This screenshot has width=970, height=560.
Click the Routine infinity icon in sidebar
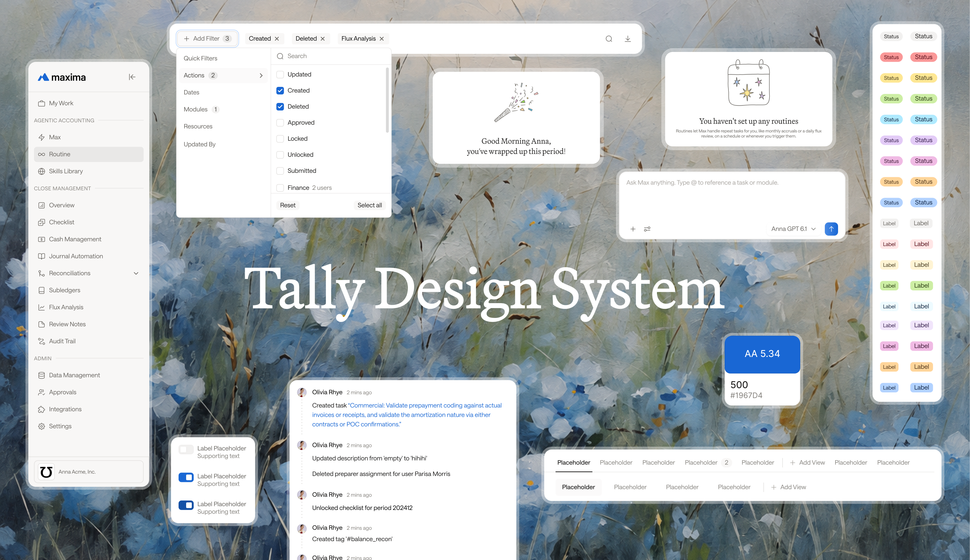click(41, 154)
